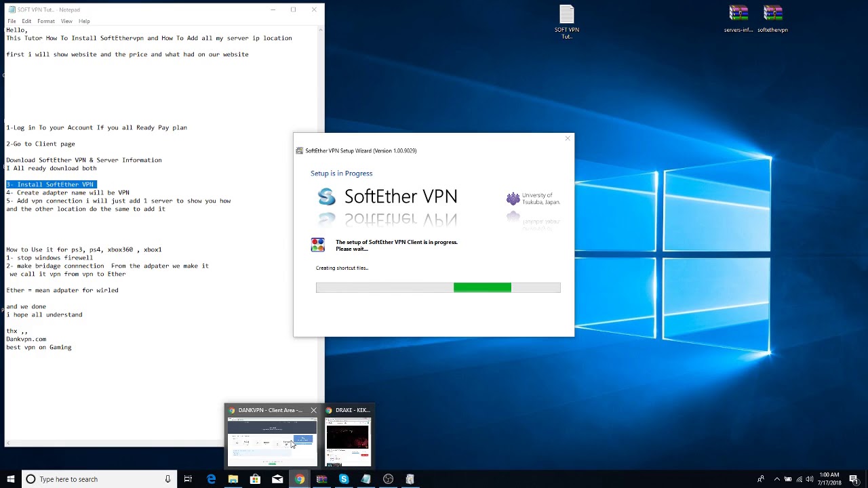The image size is (868, 488).
Task: Minimize the Notepad window
Action: pyautogui.click(x=273, y=9)
